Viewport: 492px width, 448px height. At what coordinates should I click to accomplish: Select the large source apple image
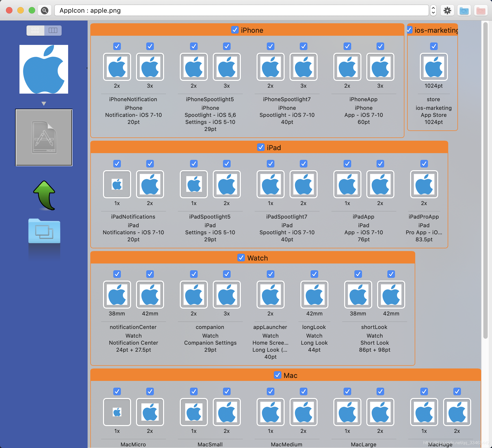click(44, 69)
